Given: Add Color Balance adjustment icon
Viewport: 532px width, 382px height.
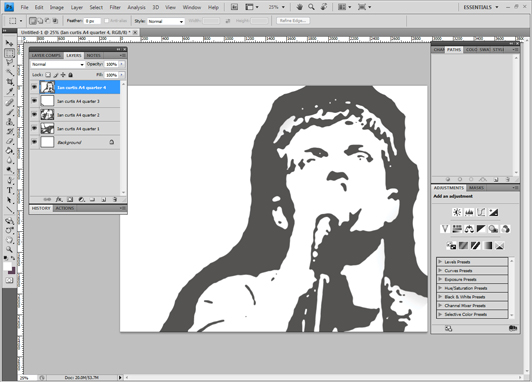Looking at the screenshot, I should (469, 229).
